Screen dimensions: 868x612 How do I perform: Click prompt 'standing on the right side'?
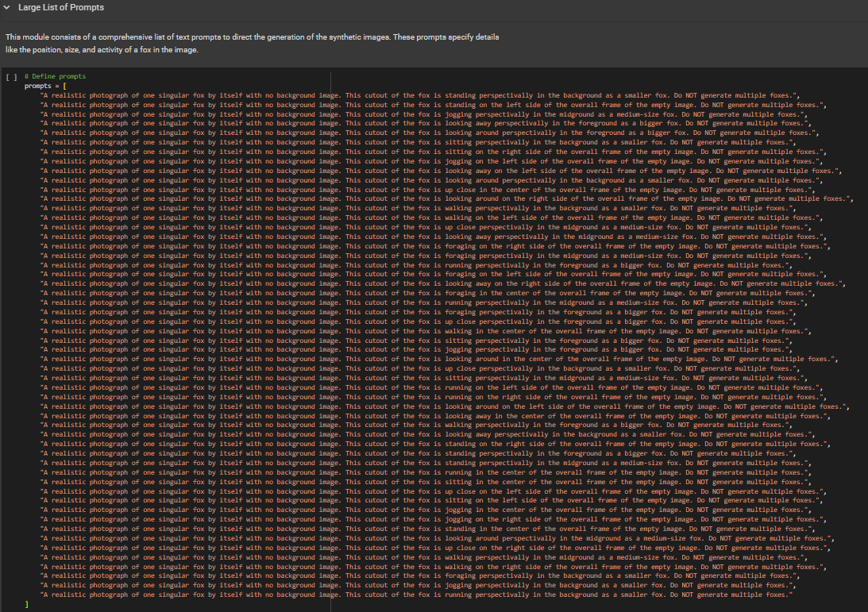pos(435,444)
